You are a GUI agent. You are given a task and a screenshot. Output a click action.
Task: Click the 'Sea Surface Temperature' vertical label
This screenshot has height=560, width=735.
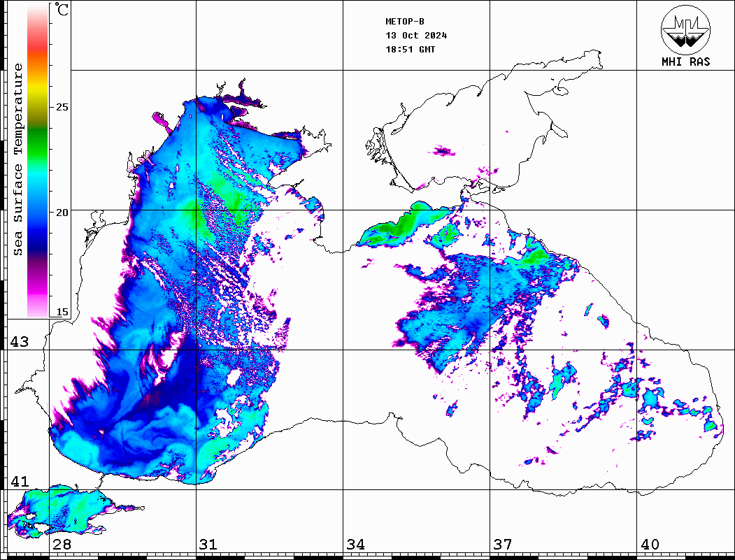(x=17, y=159)
